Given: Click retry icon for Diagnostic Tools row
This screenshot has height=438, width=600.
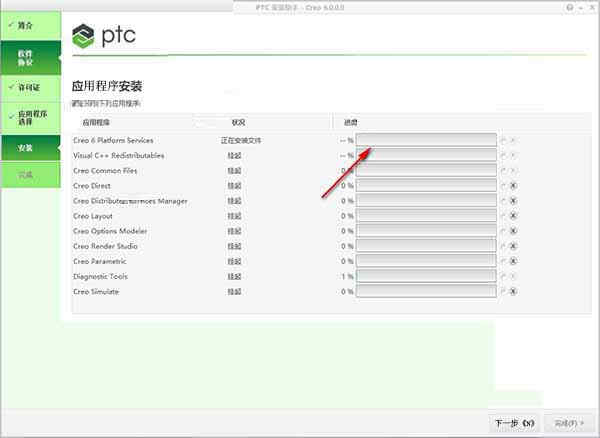Looking at the screenshot, I should (x=504, y=276).
